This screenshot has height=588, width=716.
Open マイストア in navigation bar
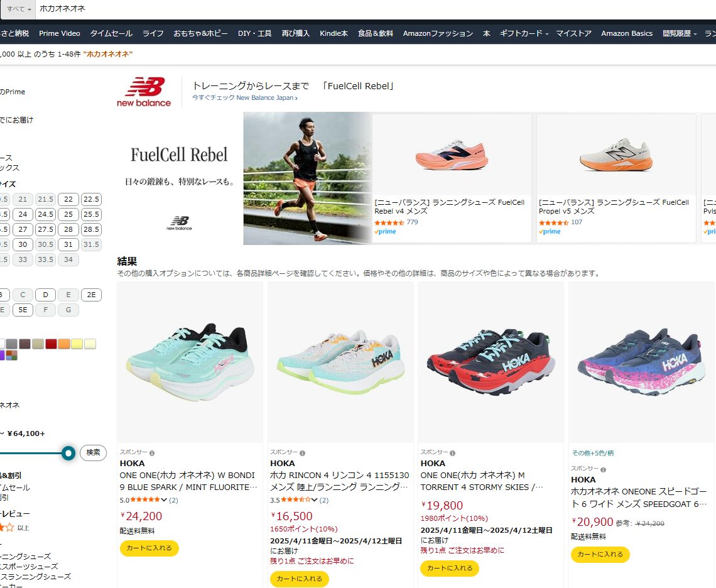coord(573,33)
